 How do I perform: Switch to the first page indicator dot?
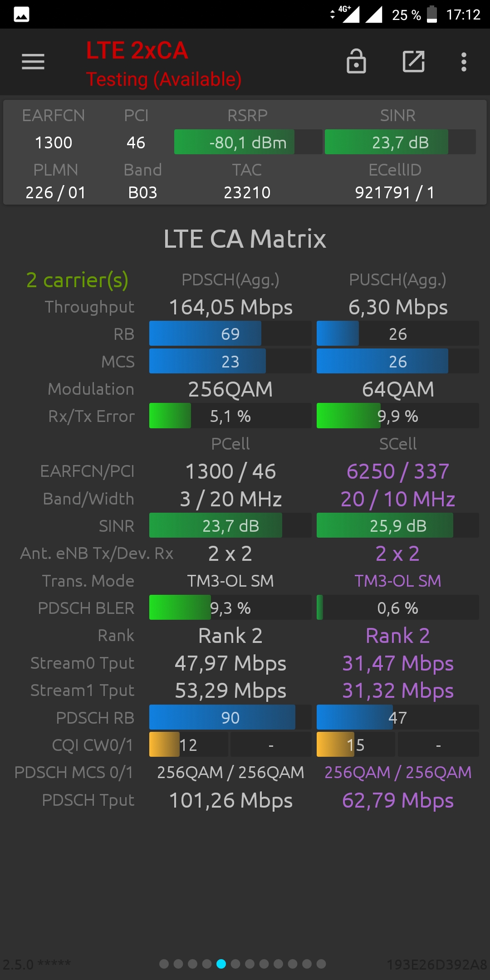164,964
